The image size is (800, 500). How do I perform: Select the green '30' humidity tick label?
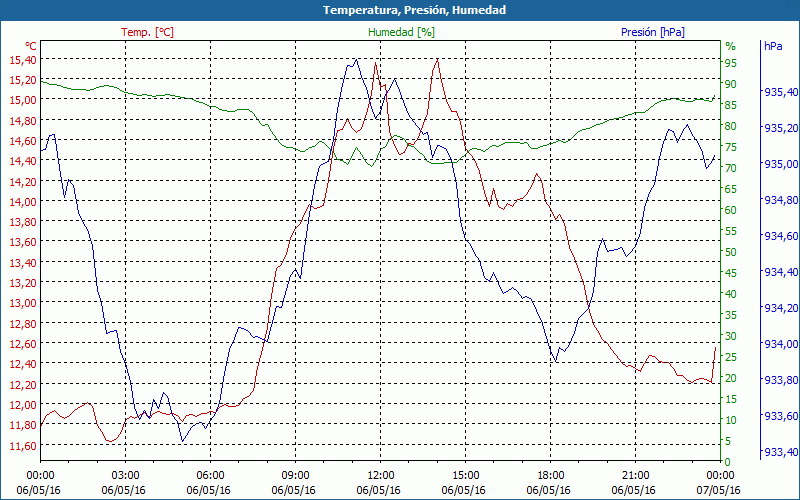click(731, 336)
